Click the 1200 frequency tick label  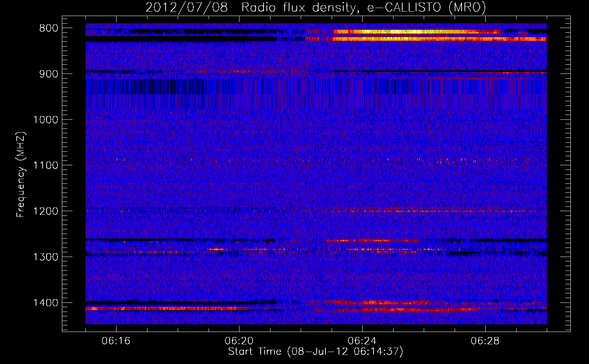[46, 211]
